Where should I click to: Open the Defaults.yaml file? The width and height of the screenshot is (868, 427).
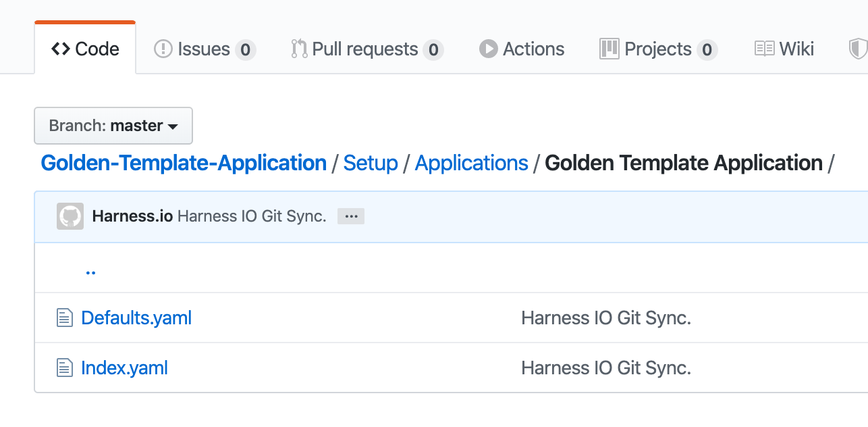pos(136,318)
